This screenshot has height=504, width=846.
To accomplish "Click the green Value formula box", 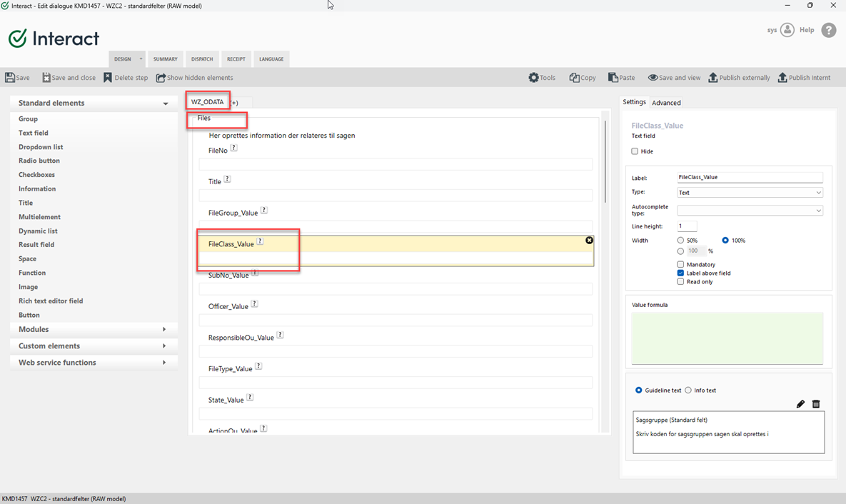I will coord(727,338).
